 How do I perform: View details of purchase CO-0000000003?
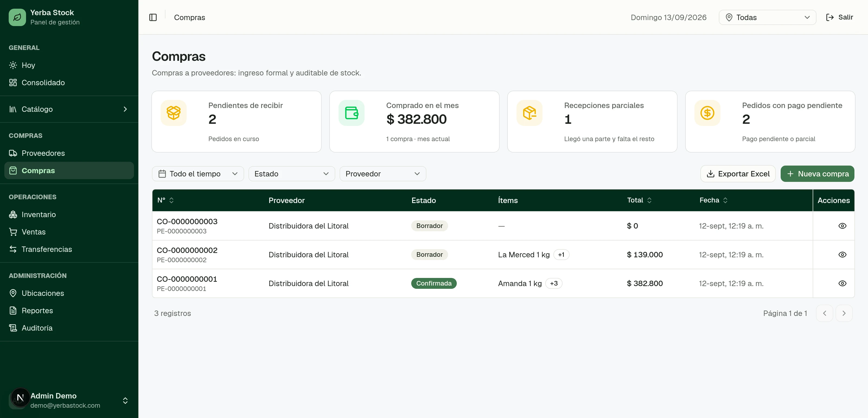pyautogui.click(x=842, y=226)
